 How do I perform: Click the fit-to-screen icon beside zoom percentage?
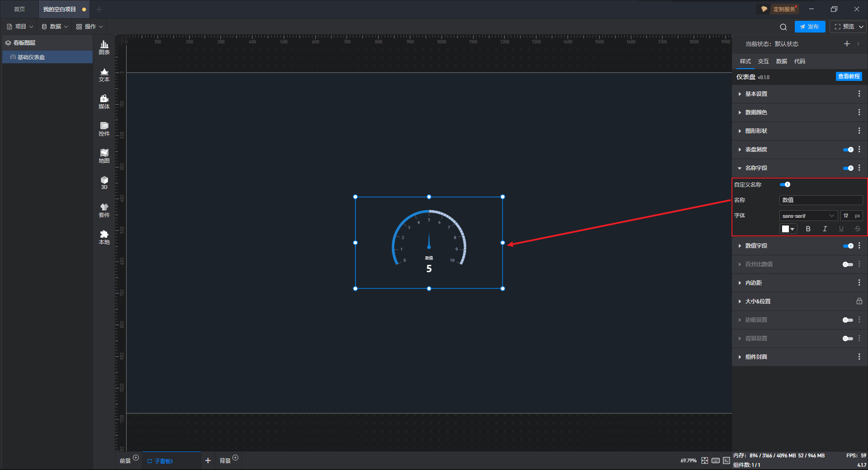pyautogui.click(x=705, y=461)
